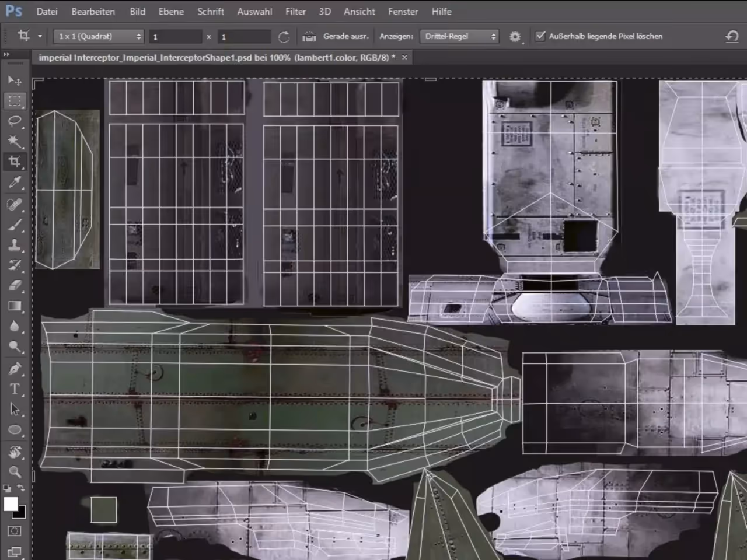
Task: Swap foreground and background colors
Action: (21, 488)
